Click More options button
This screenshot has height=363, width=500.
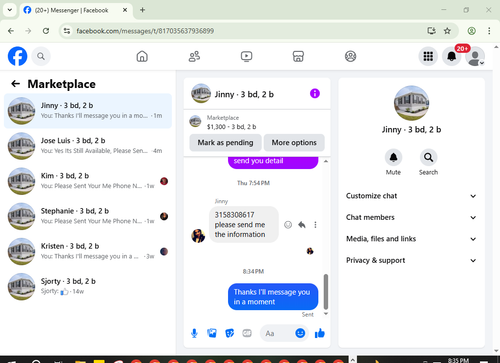click(294, 143)
